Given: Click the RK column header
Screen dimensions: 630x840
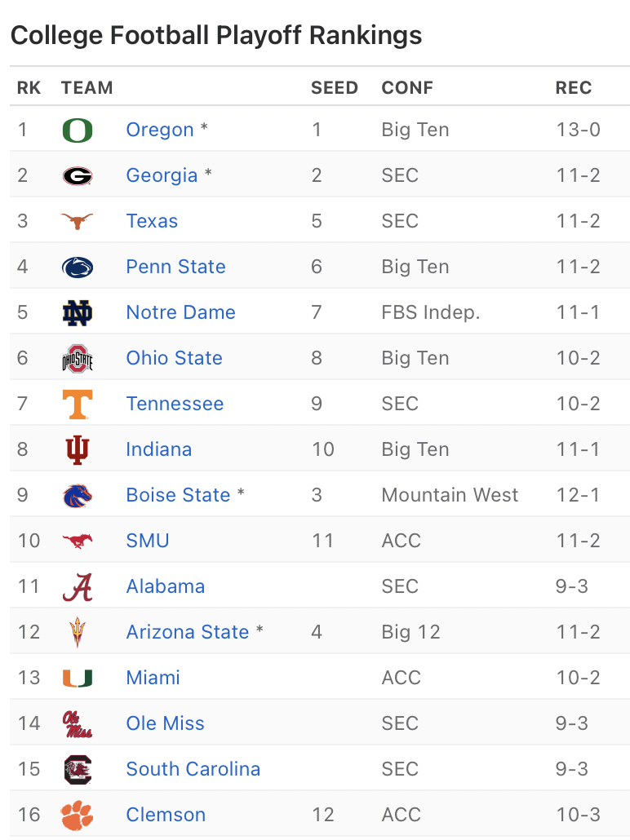Looking at the screenshot, I should [29, 88].
